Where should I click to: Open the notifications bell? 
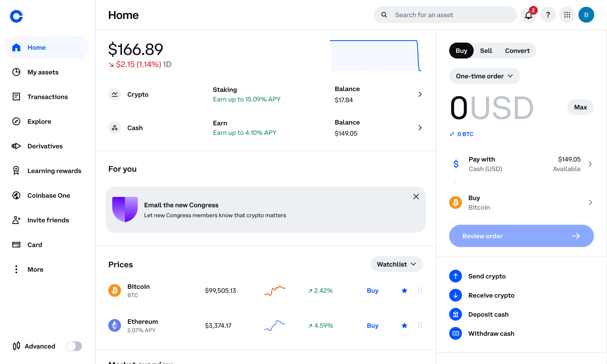(x=528, y=15)
